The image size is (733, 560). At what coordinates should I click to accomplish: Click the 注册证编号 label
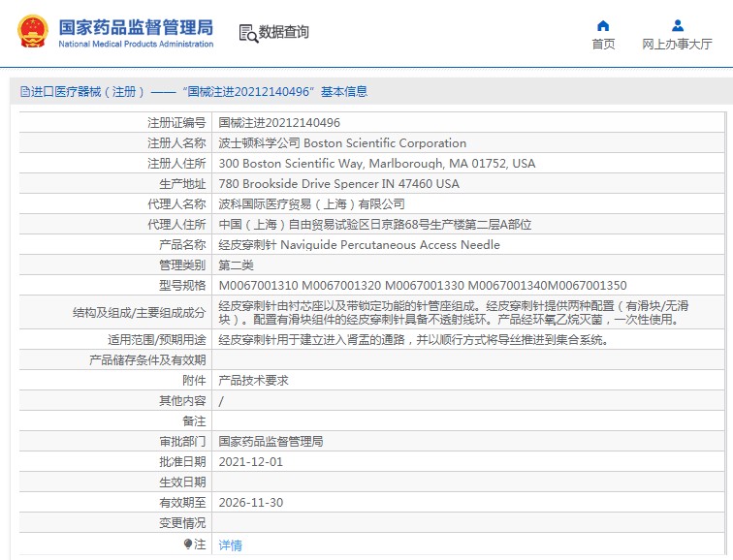tap(176, 123)
